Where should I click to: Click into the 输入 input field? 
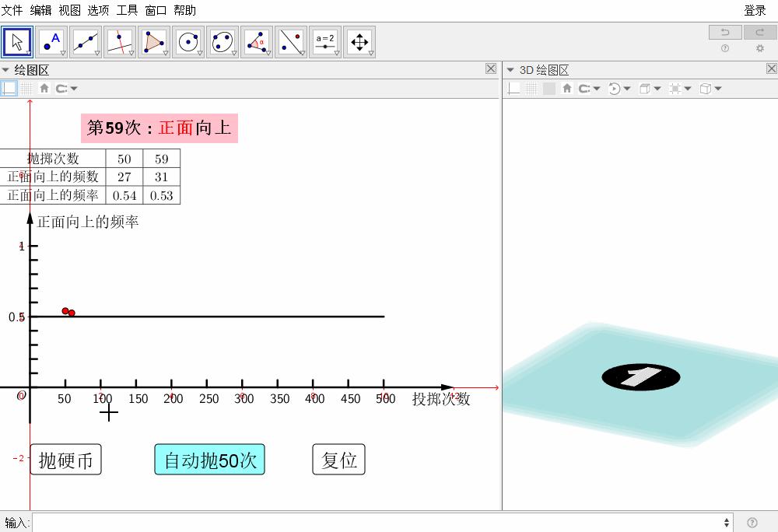[384, 523]
